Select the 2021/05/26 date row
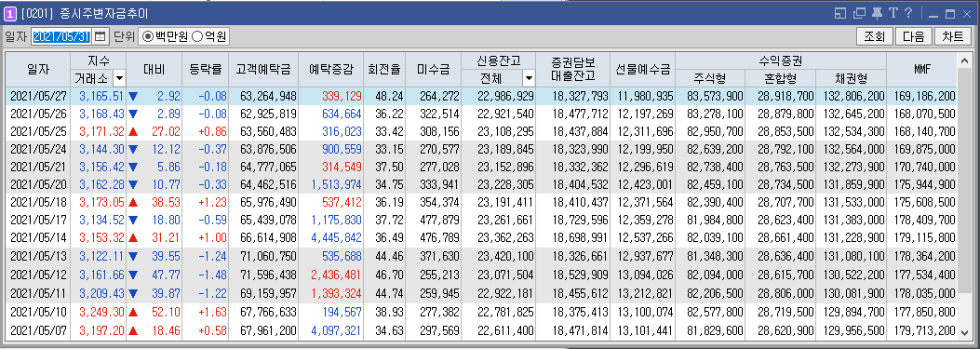 481,114
